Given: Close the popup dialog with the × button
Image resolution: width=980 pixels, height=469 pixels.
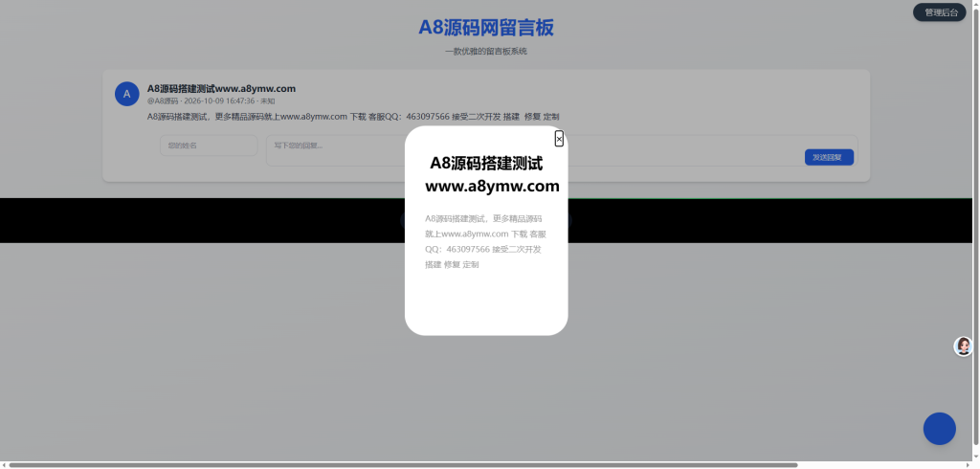Looking at the screenshot, I should [559, 139].
